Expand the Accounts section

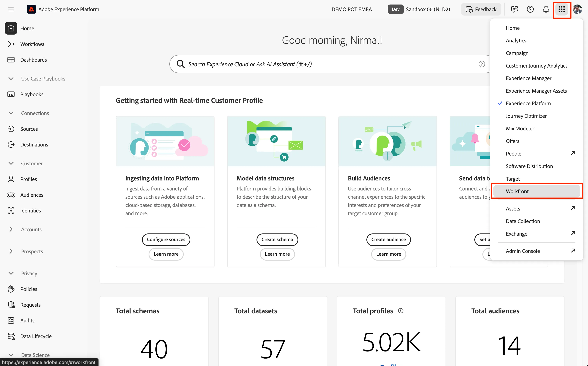(x=11, y=230)
